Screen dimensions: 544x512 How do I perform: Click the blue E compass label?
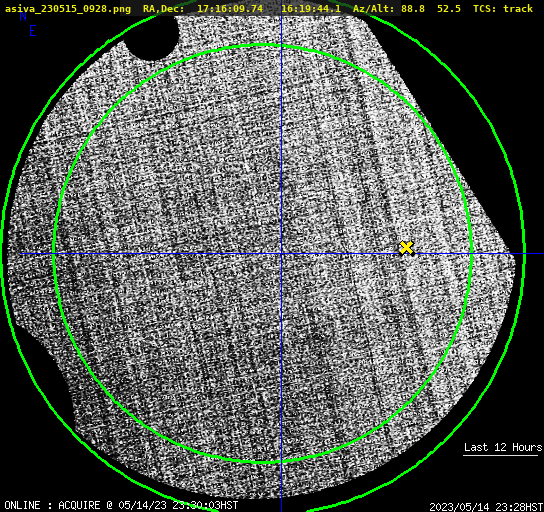[x=33, y=31]
